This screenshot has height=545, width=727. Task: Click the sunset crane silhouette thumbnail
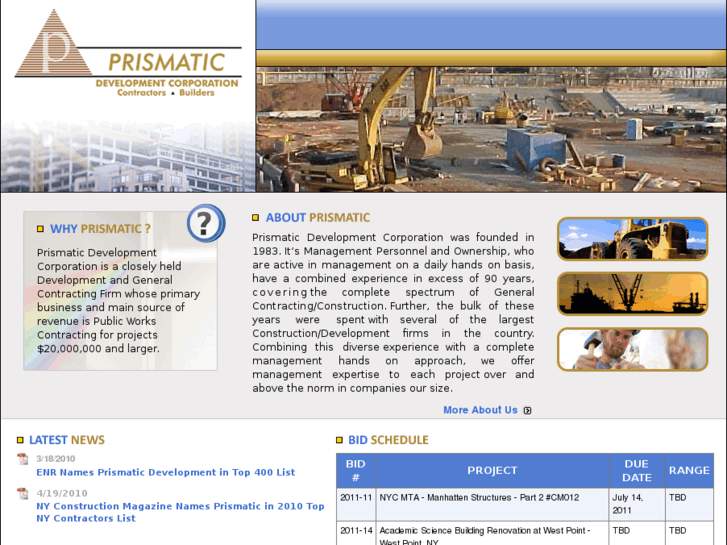click(632, 294)
